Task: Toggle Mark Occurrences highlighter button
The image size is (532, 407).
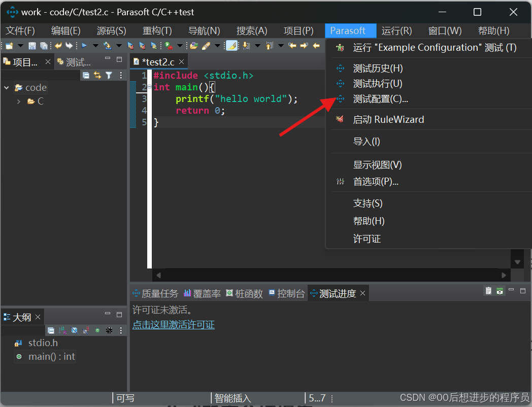Action: pyautogui.click(x=231, y=46)
